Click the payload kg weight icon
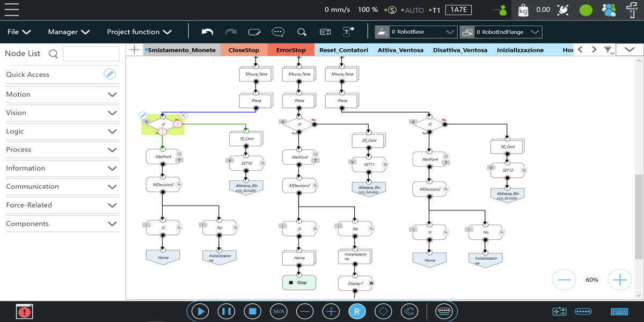Image resolution: width=644 pixels, height=322 pixels. point(523,10)
